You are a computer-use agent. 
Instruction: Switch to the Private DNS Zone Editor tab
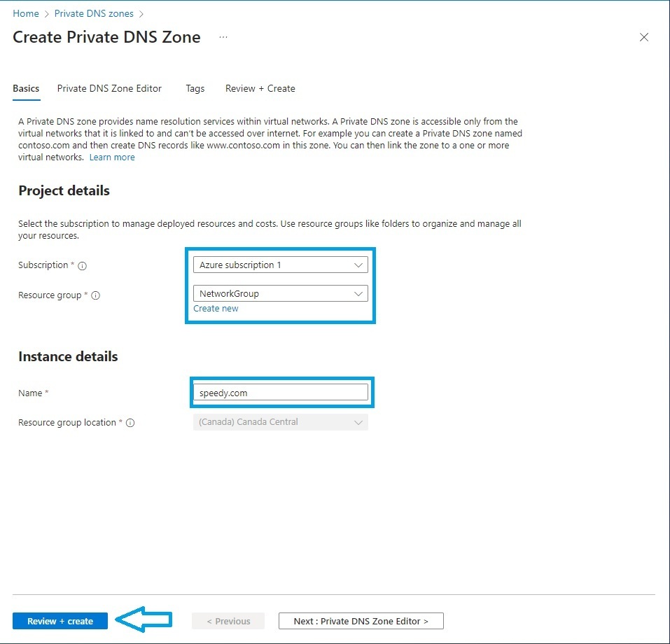[109, 88]
